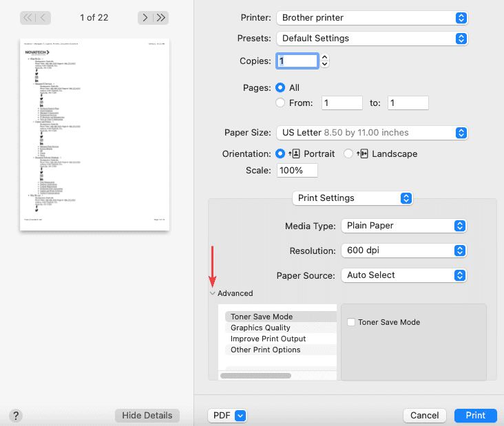Click the Print button

click(x=475, y=415)
